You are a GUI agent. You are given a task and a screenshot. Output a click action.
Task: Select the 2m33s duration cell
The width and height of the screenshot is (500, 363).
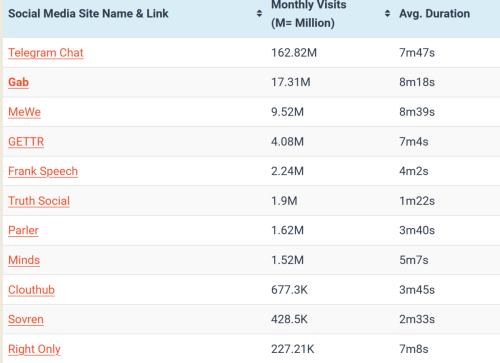coord(417,319)
